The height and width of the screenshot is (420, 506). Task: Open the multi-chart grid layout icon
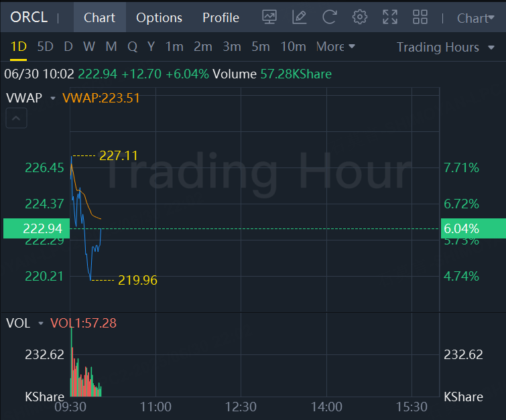[x=420, y=17]
